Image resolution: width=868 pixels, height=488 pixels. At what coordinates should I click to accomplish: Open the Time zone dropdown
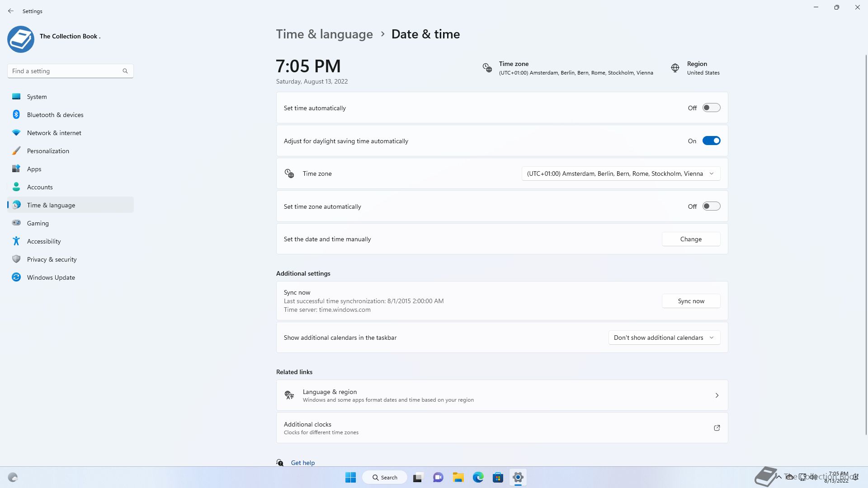[620, 174]
